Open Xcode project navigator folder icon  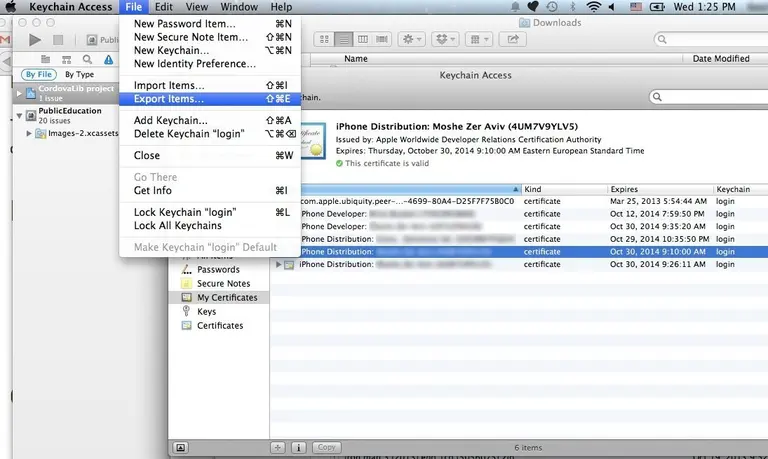[46, 59]
